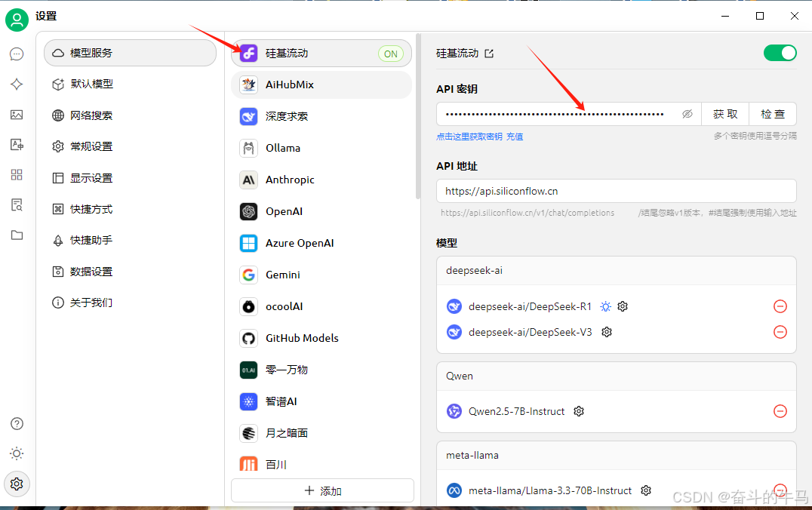Show the hidden API key with eye icon
The image size is (812, 510).
pos(687,114)
